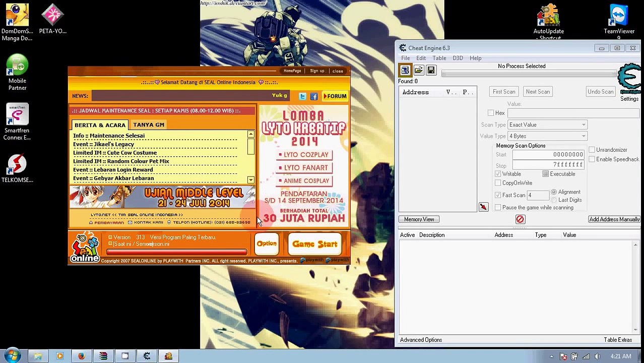Click the Twitter icon in SEAL launcher
The width and height of the screenshot is (644, 363).
[302, 96]
